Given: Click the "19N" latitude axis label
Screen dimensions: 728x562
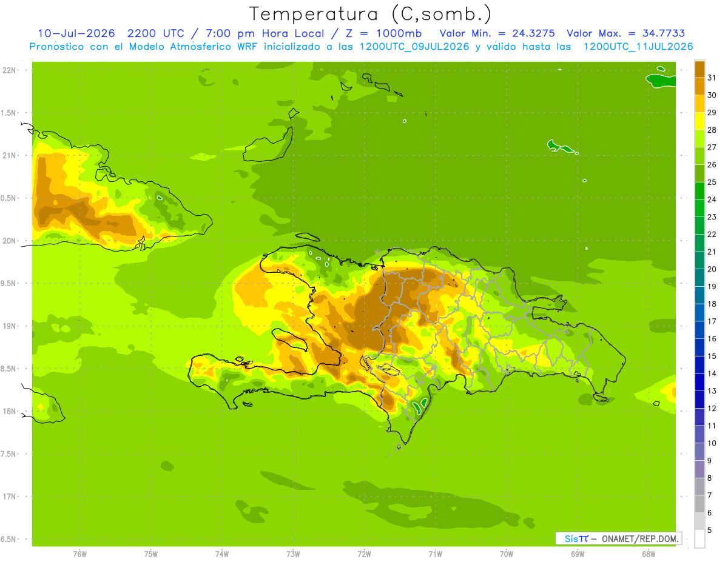Looking at the screenshot, I should [9, 326].
